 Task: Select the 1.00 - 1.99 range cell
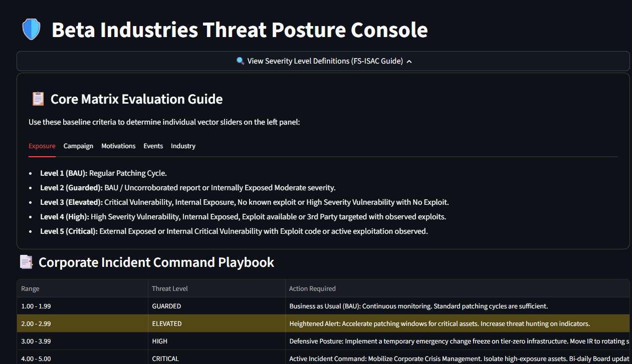[83, 306]
